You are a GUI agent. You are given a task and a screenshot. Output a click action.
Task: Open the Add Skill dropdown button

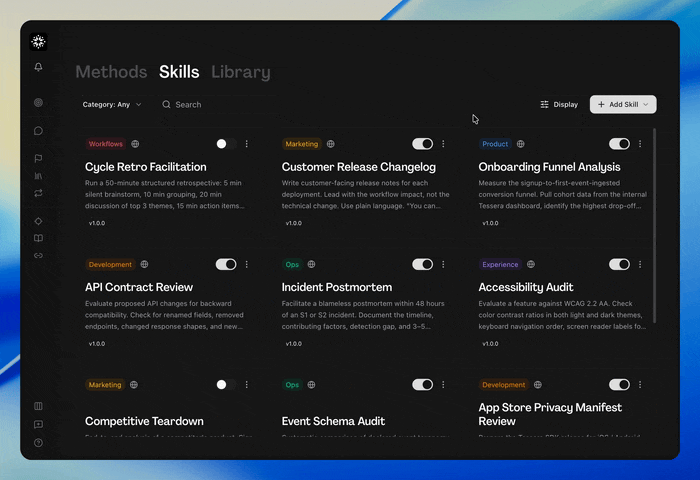[x=623, y=104]
